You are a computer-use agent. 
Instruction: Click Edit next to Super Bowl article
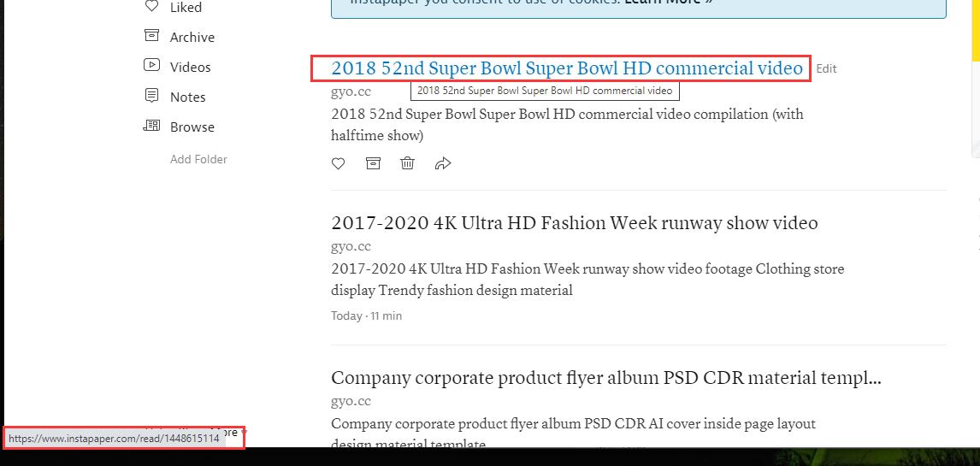pyautogui.click(x=826, y=68)
